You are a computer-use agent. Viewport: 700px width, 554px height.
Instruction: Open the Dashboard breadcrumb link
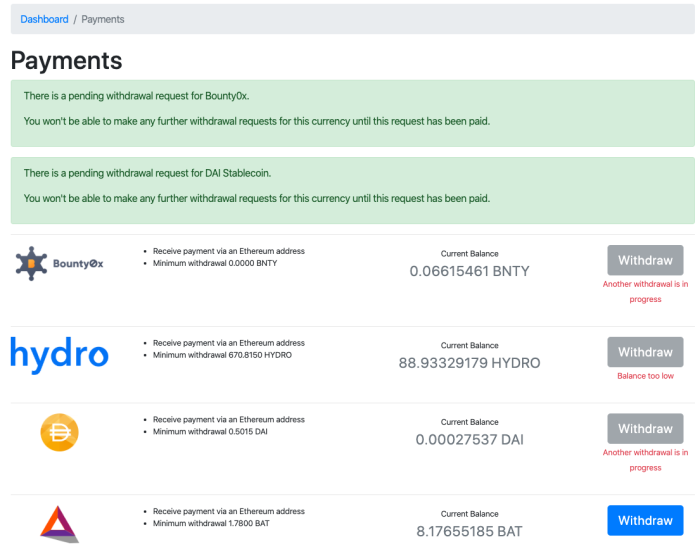tap(44, 19)
